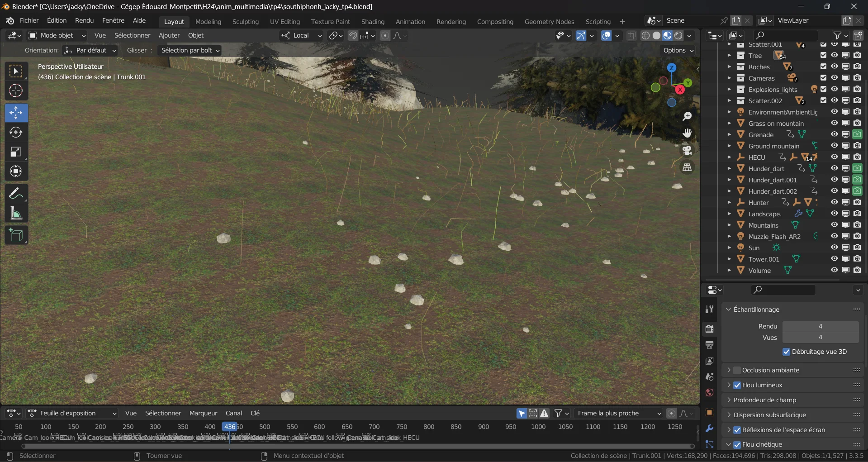Select the Select Box tool
Screen dimensions: 868x462
16,71
